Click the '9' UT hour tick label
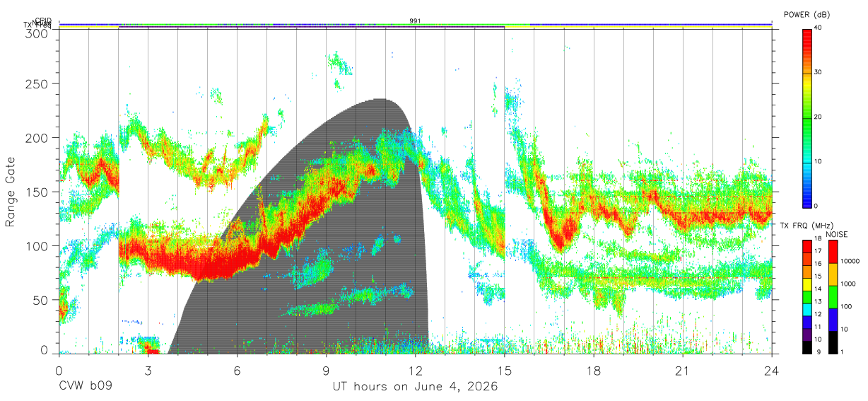 pos(327,371)
